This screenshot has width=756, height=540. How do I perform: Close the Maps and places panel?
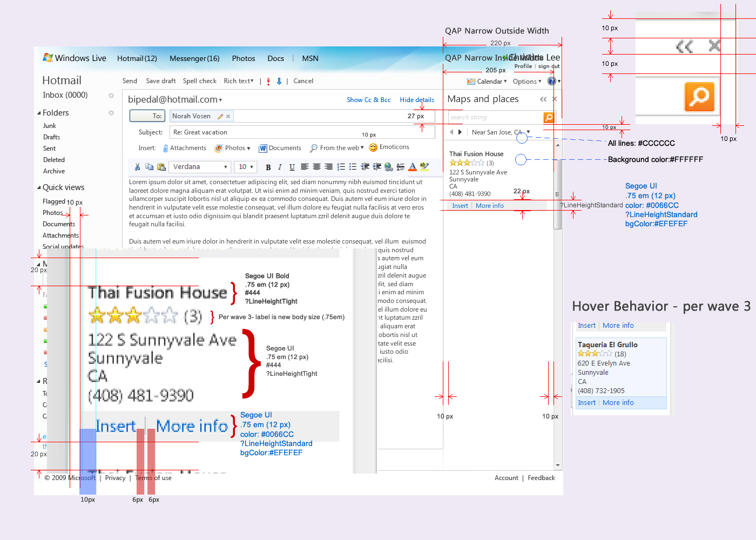point(555,99)
